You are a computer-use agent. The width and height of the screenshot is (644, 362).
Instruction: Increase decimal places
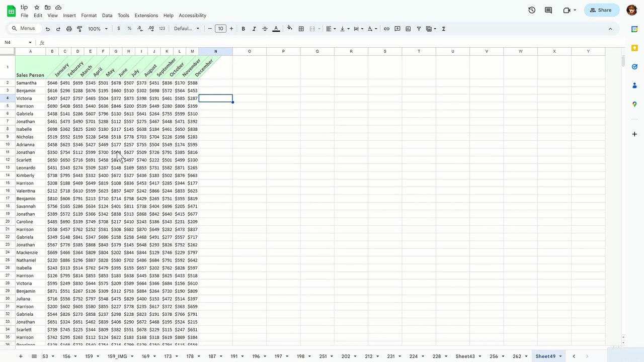click(x=151, y=29)
